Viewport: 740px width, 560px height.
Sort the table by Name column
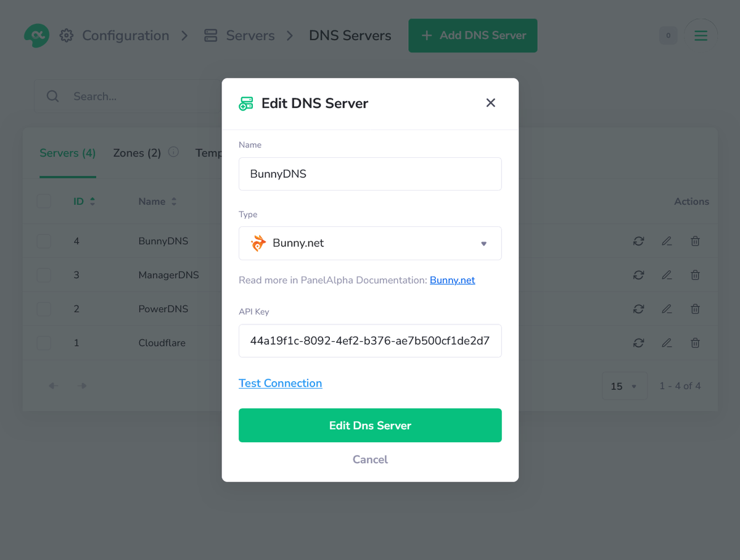(157, 202)
